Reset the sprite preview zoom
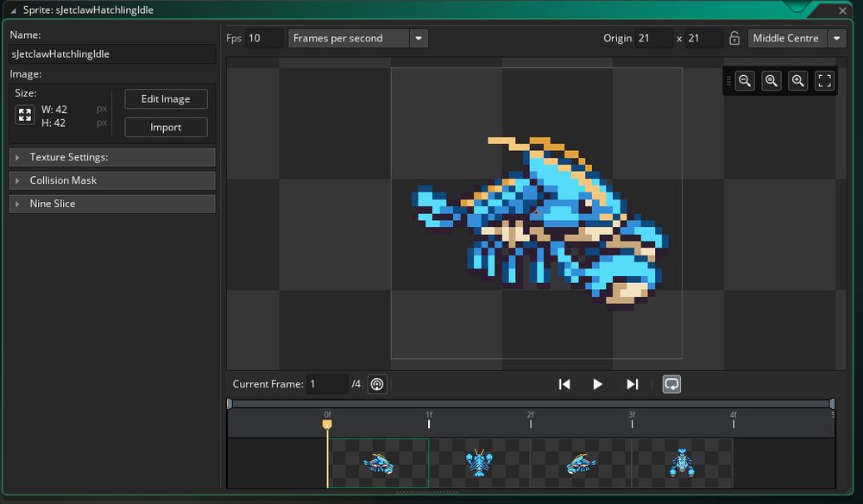This screenshot has height=504, width=863. 771,81
